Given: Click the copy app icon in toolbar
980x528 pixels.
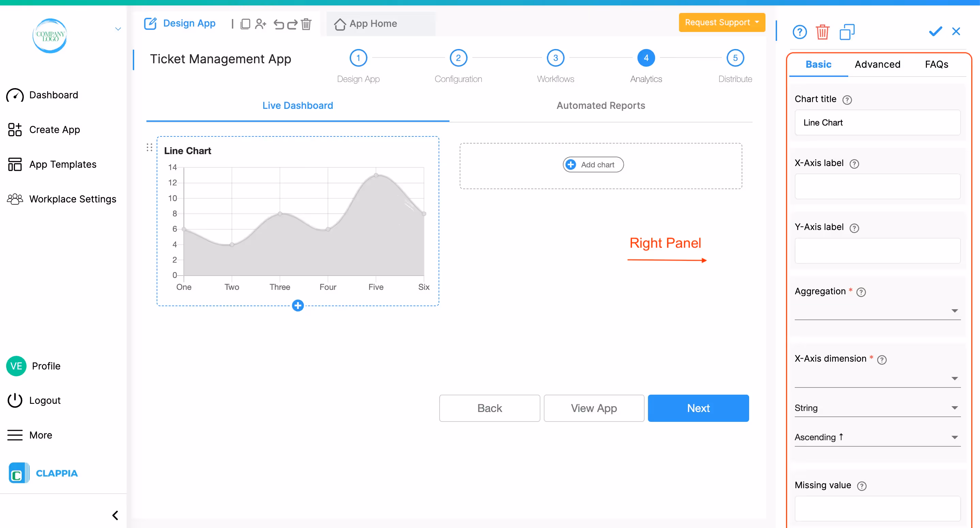Looking at the screenshot, I should pyautogui.click(x=246, y=24).
